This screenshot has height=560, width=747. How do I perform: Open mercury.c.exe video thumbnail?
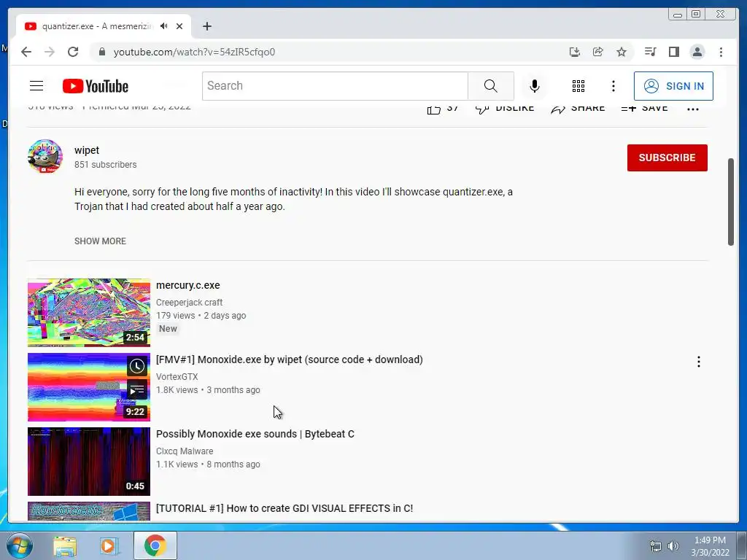pos(88,313)
